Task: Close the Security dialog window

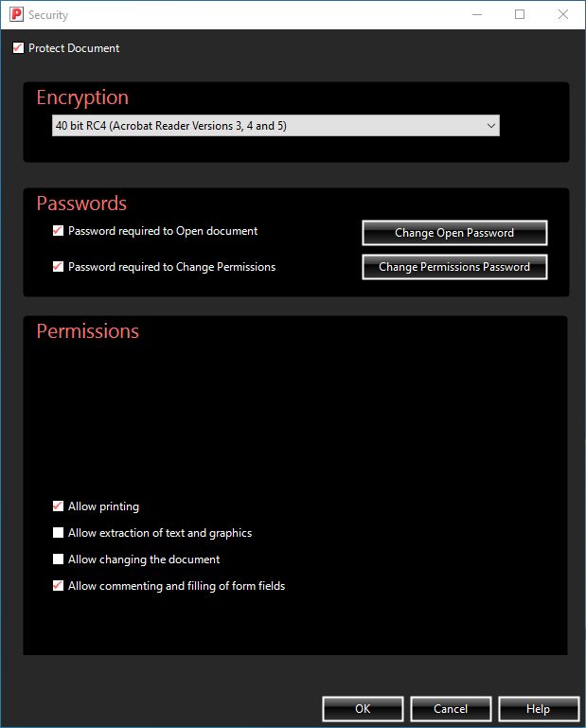Action: 563,15
